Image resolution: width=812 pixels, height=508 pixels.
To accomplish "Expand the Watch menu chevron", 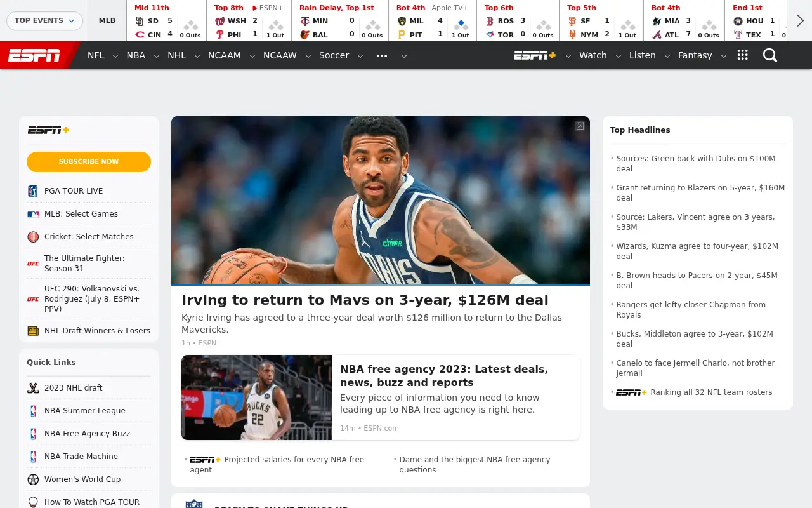I will 617,56.
